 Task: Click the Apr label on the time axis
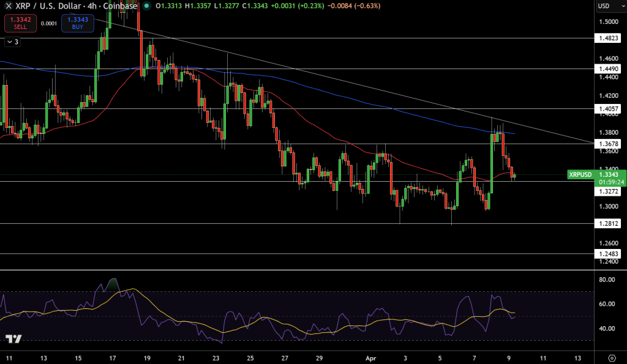point(372,358)
